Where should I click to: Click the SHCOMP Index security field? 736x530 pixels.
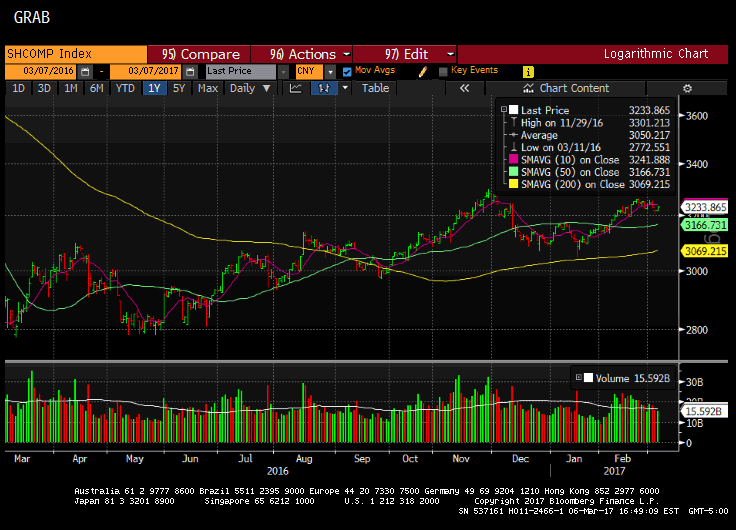[x=76, y=54]
